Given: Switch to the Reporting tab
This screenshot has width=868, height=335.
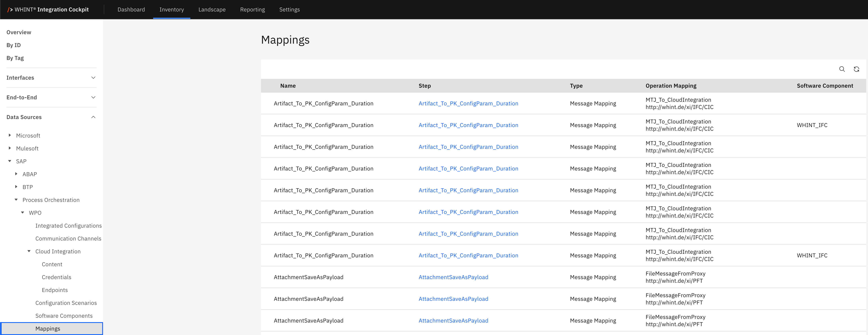Looking at the screenshot, I should 252,9.
